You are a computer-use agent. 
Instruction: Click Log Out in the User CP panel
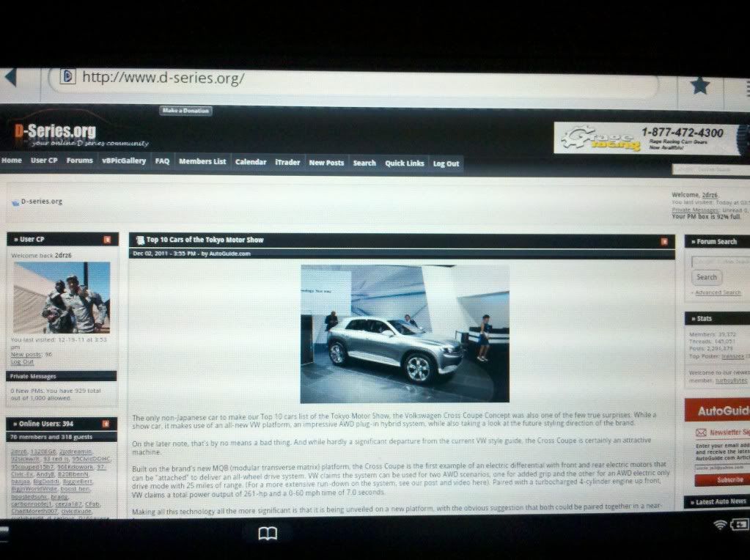click(x=22, y=361)
